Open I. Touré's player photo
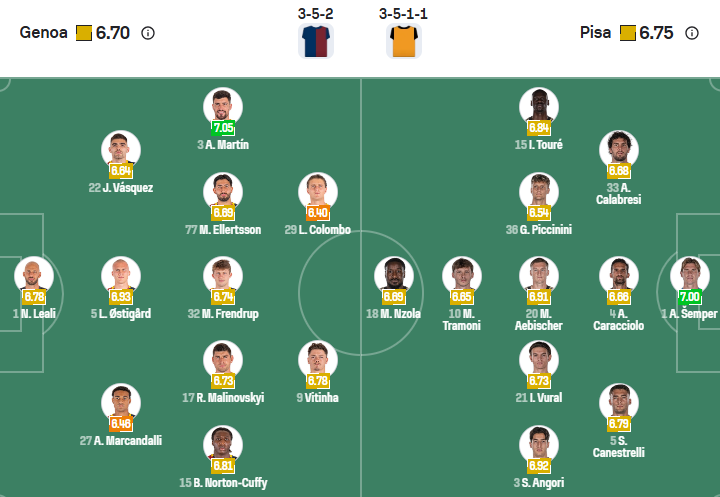The image size is (720, 497). [x=539, y=106]
